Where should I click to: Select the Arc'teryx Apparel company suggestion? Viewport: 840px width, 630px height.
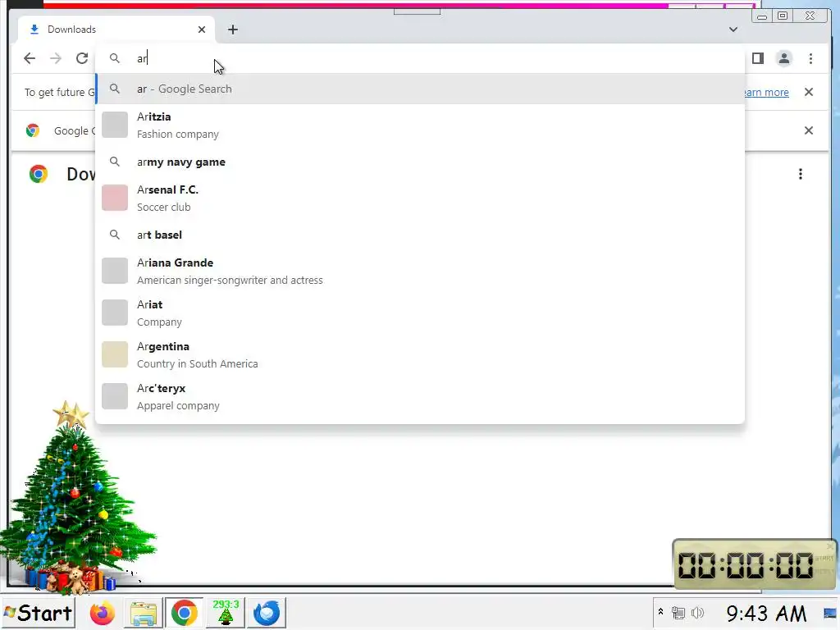coord(420,396)
